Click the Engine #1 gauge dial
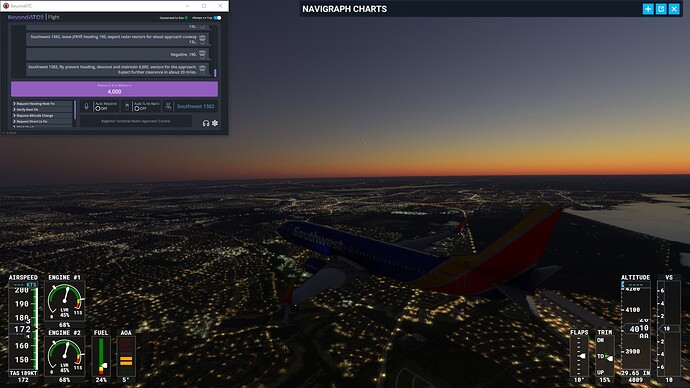 [65, 302]
